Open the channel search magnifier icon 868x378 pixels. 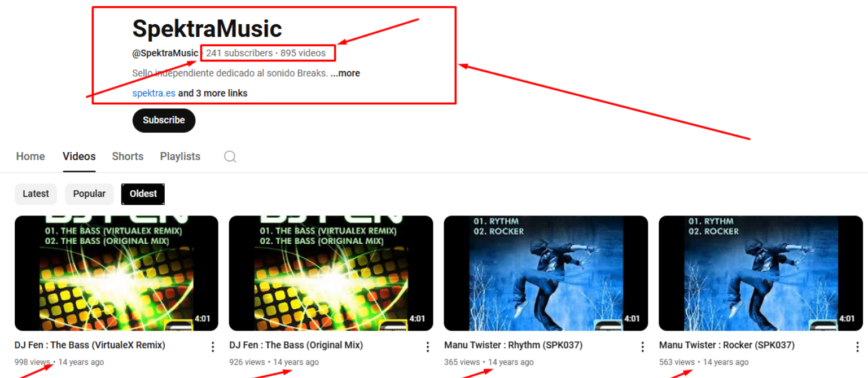tap(230, 156)
